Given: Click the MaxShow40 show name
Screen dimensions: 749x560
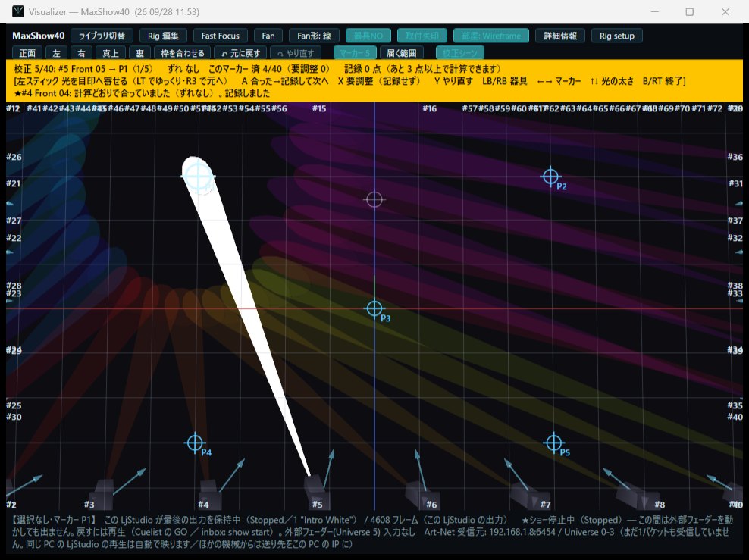Looking at the screenshot, I should (x=38, y=36).
